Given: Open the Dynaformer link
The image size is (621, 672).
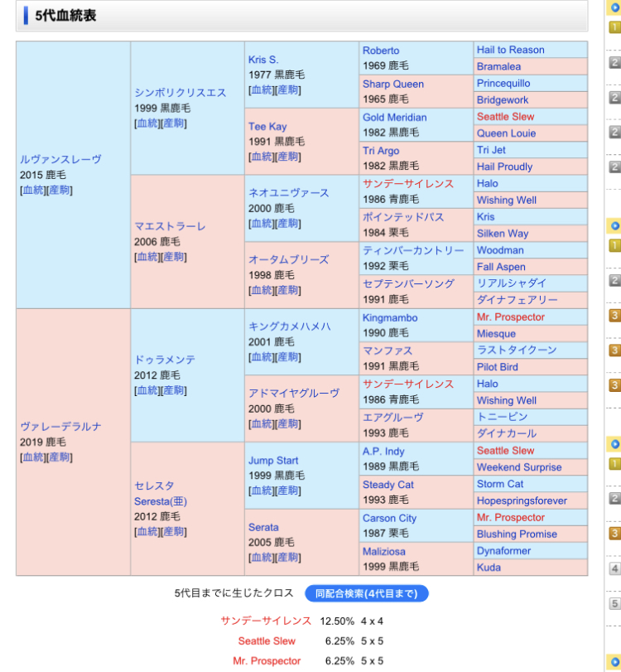Looking at the screenshot, I should coord(503,551).
